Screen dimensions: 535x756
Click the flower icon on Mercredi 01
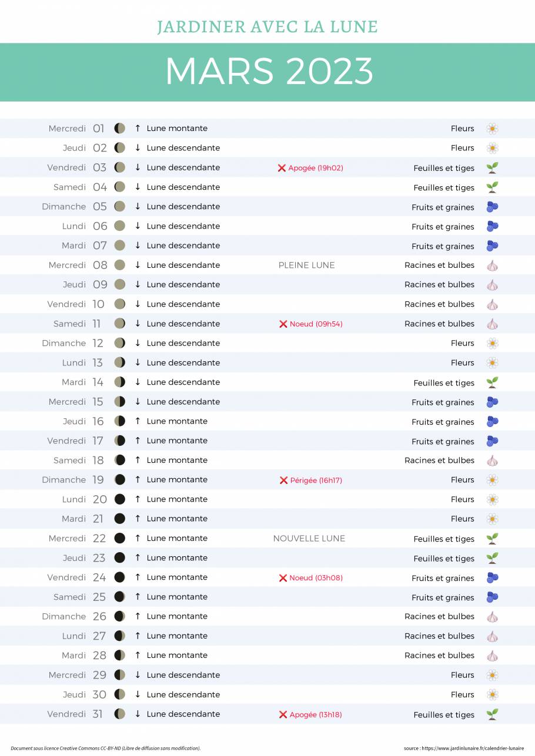click(492, 129)
